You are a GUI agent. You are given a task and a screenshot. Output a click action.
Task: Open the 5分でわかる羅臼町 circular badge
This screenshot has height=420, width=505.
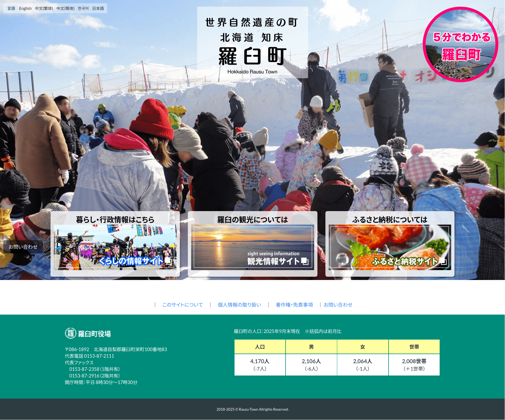pyautogui.click(x=460, y=44)
